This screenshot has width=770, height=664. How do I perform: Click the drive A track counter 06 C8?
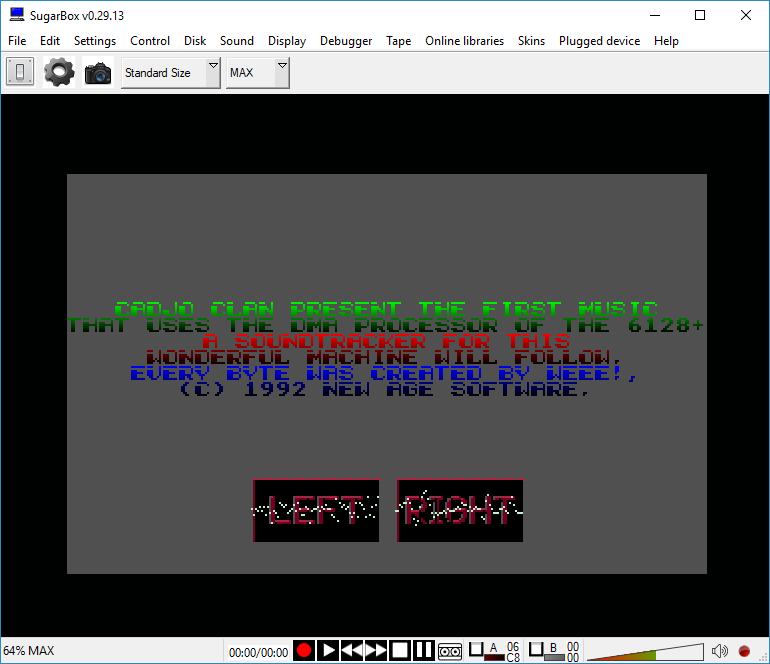(x=513, y=652)
